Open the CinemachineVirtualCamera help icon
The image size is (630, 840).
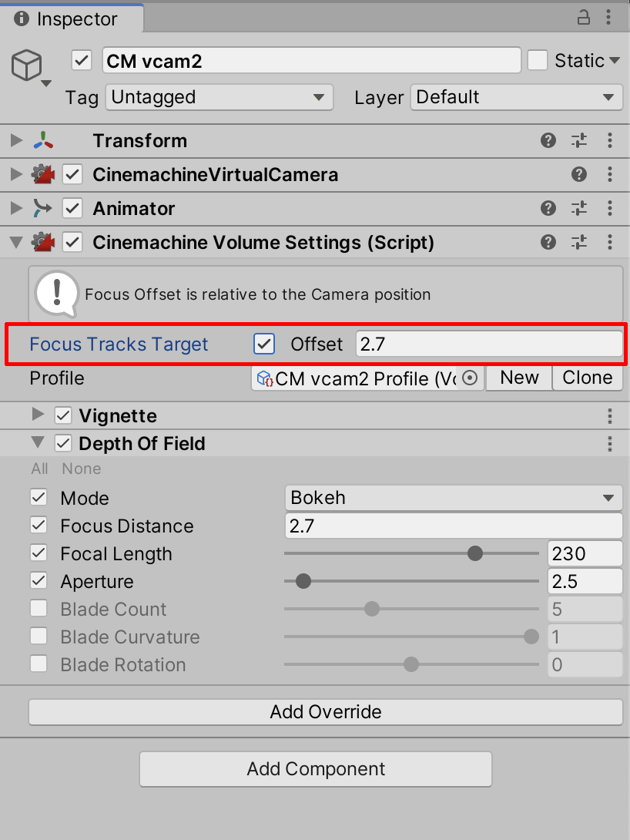point(579,175)
